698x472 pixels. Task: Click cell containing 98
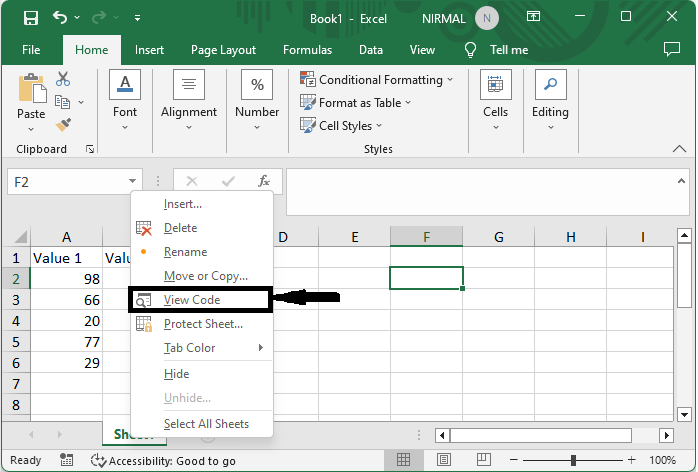pyautogui.click(x=67, y=279)
